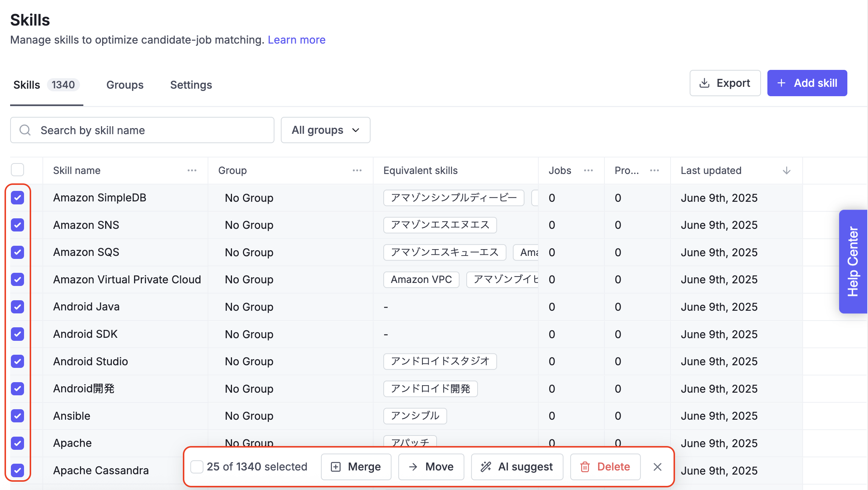Click the Export download button
Viewport: 868px width, 490px height.
725,83
